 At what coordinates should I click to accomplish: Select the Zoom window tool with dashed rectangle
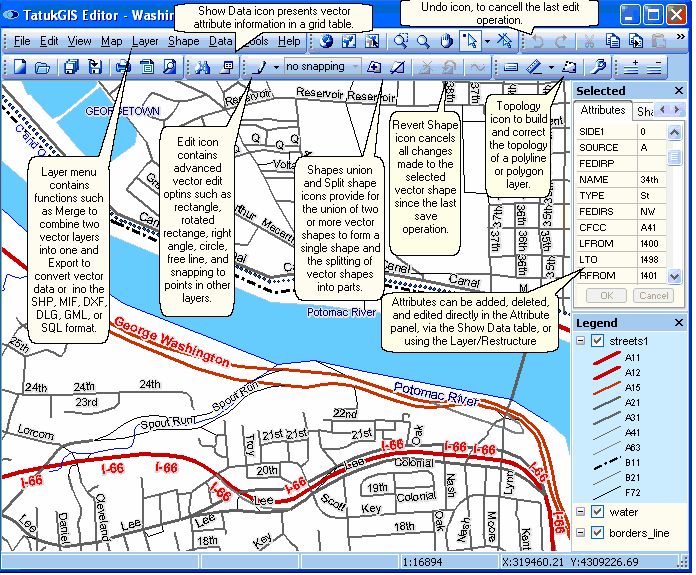(x=401, y=41)
